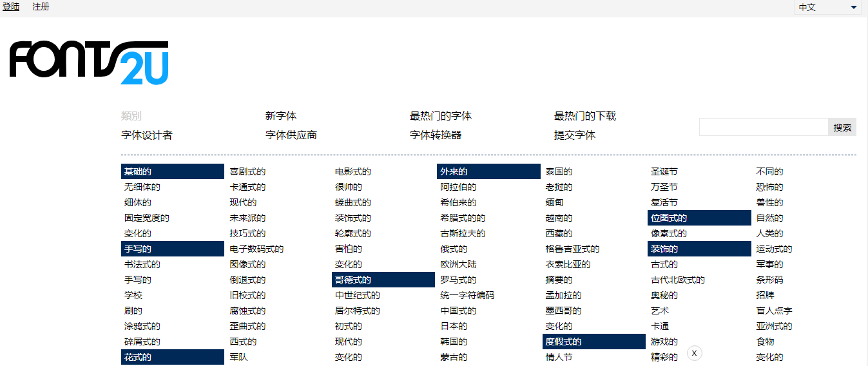Open the 未来派的 category
This screenshot has width=868, height=366.
[x=247, y=218]
